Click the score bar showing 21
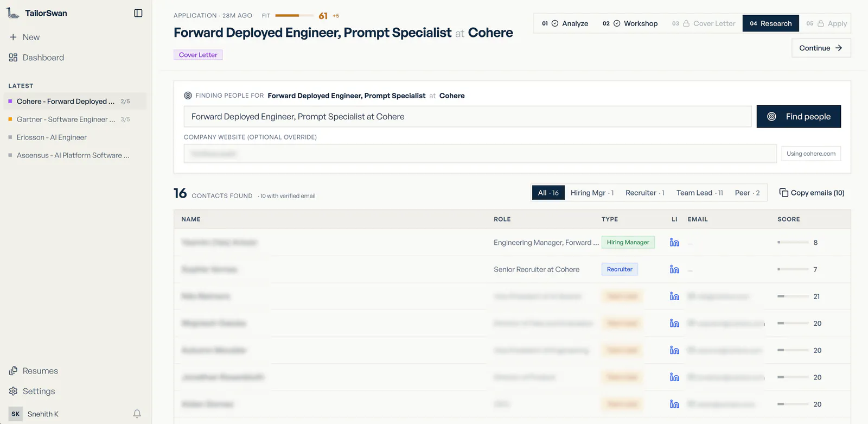 pos(793,296)
